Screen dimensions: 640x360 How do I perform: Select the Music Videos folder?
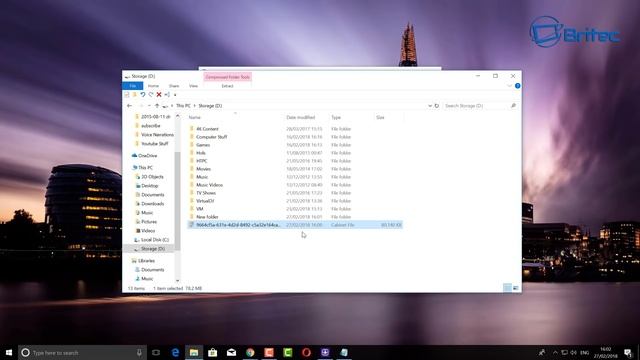[x=209, y=185]
